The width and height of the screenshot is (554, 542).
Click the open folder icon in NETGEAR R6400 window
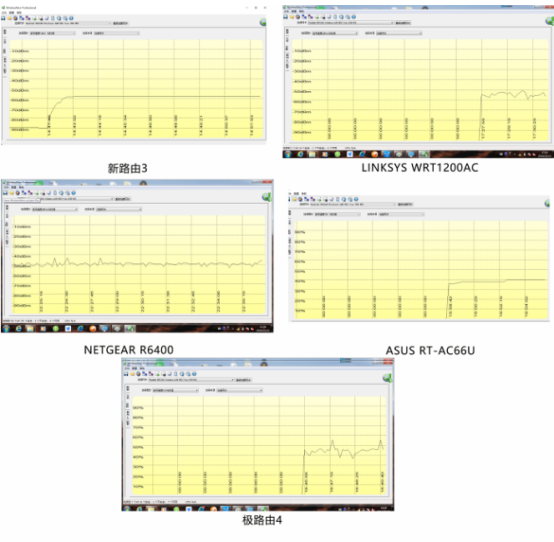(12, 193)
